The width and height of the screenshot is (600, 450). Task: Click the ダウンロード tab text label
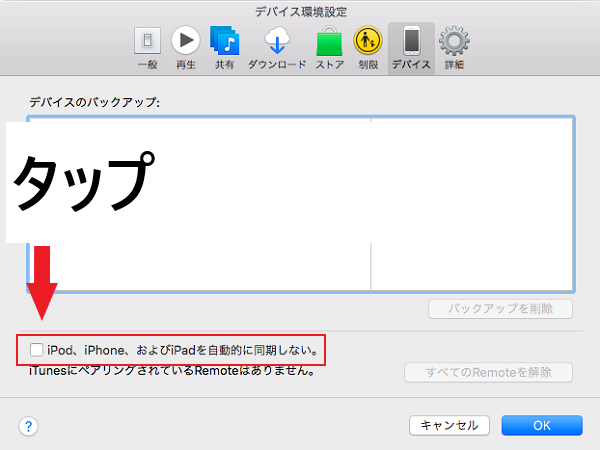(276, 65)
